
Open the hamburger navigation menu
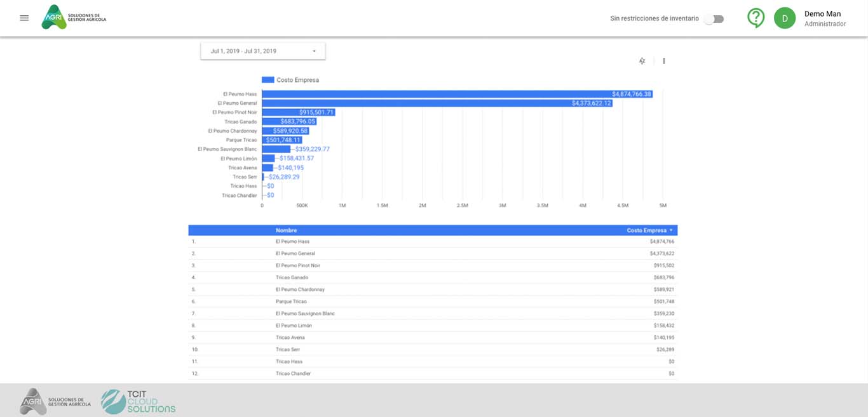tap(24, 18)
